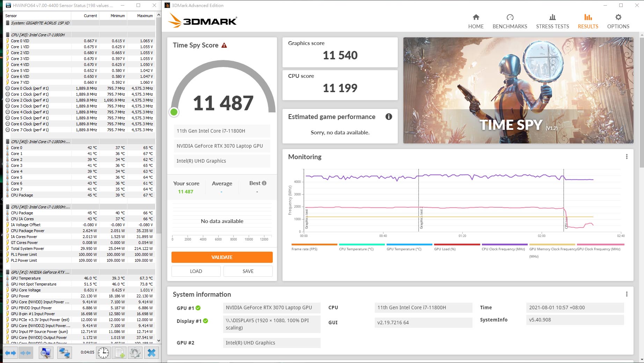
Task: Open HWiNFO sensor settings gear icon
Action: (x=135, y=353)
